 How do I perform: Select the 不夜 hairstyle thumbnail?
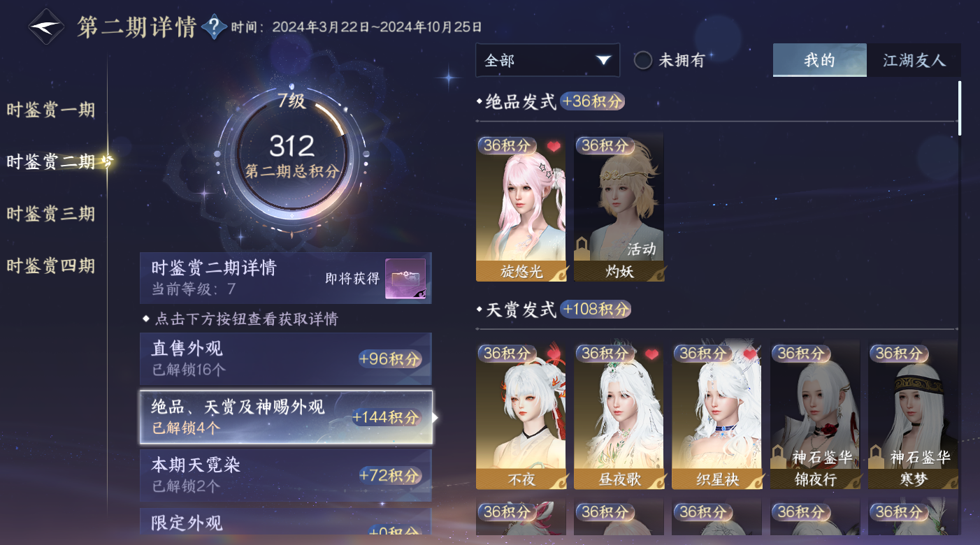[x=521, y=416]
